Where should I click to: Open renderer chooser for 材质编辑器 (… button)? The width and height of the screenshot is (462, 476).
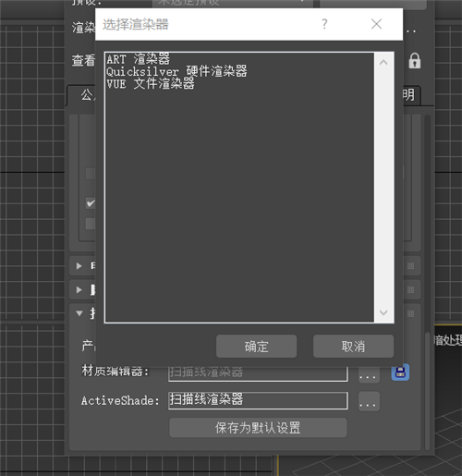(369, 375)
